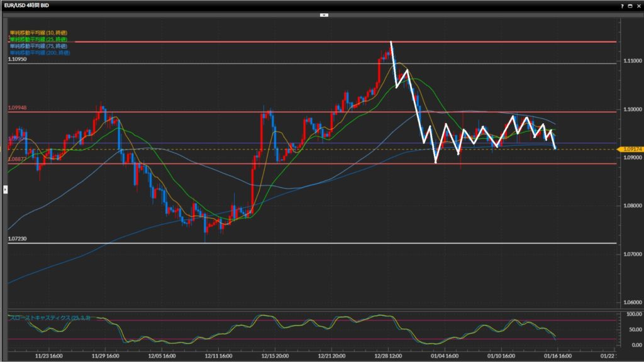Expand the left side panel arrow

click(x=6, y=188)
